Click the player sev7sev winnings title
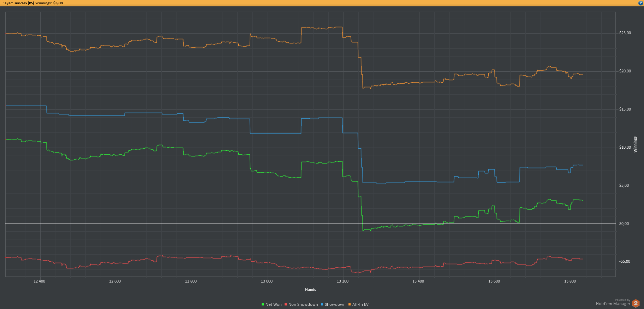Screen dimensions: 644x309 [x=32, y=3]
